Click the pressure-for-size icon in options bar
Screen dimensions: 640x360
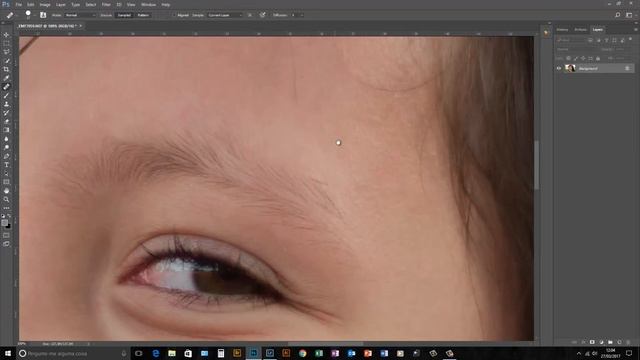click(262, 15)
